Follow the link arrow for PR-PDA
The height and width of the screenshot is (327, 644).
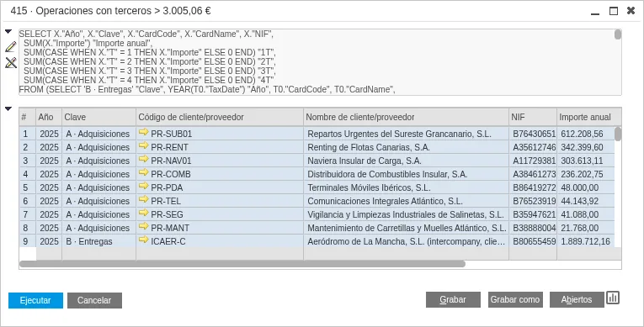(143, 187)
